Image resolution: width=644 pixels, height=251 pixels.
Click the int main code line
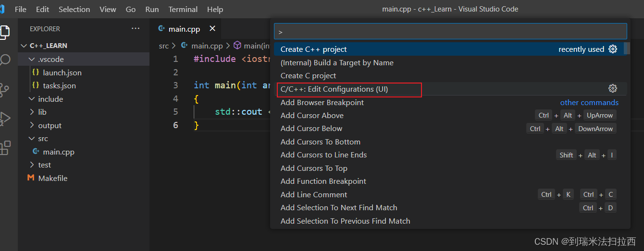(232, 85)
